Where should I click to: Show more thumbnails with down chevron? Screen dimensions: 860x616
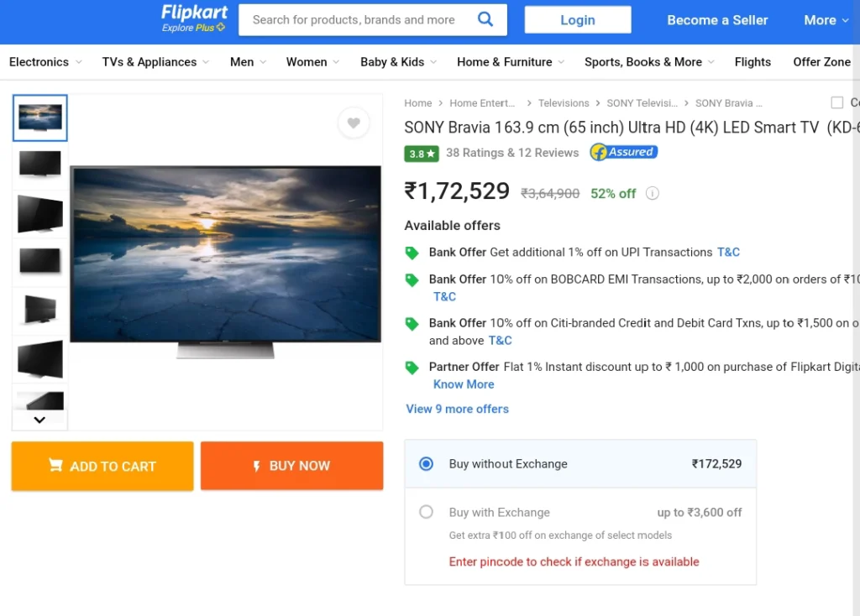[39, 420]
